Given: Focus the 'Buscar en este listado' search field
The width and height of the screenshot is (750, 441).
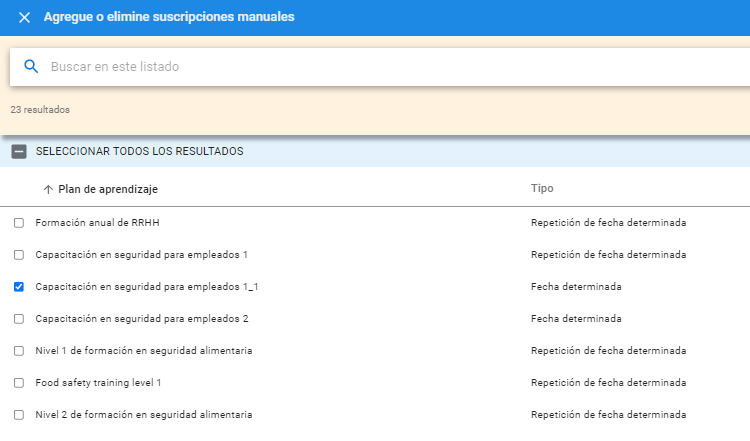Looking at the screenshot, I should [380, 66].
